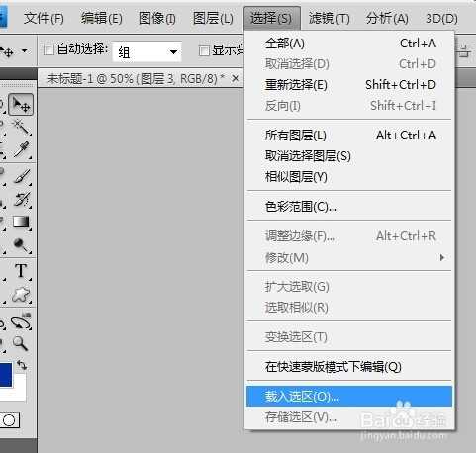Click the 取消选择(D) menu entry
476x453 pixels.
[349, 64]
